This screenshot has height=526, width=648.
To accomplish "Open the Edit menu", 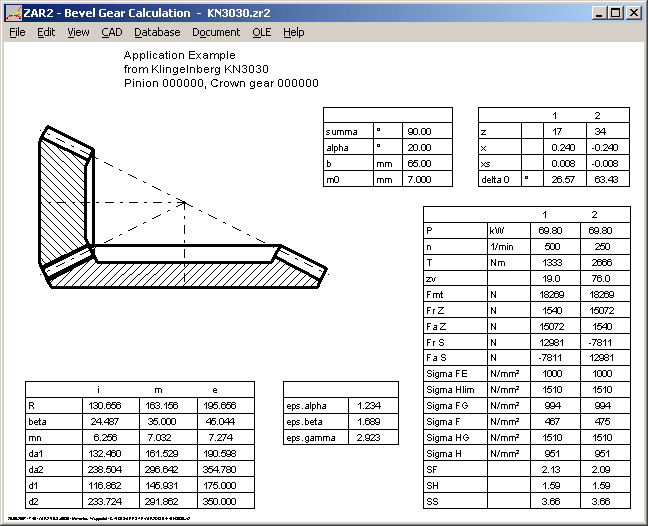I will 46,32.
